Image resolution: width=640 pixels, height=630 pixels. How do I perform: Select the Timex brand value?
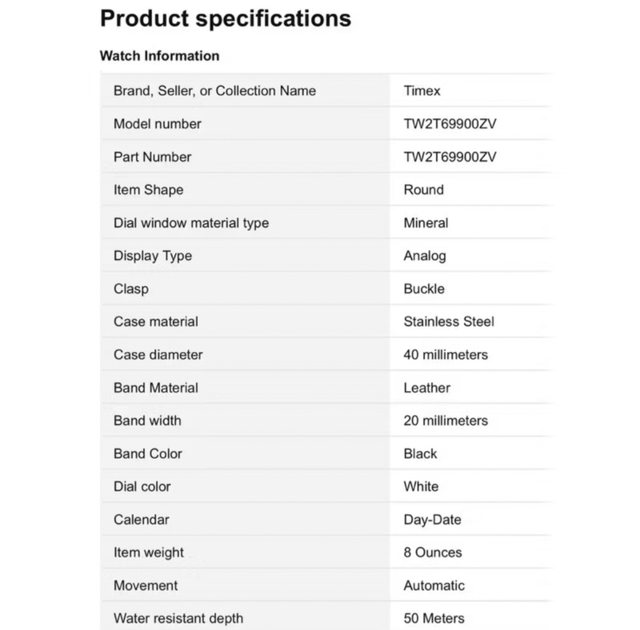pyautogui.click(x=422, y=91)
